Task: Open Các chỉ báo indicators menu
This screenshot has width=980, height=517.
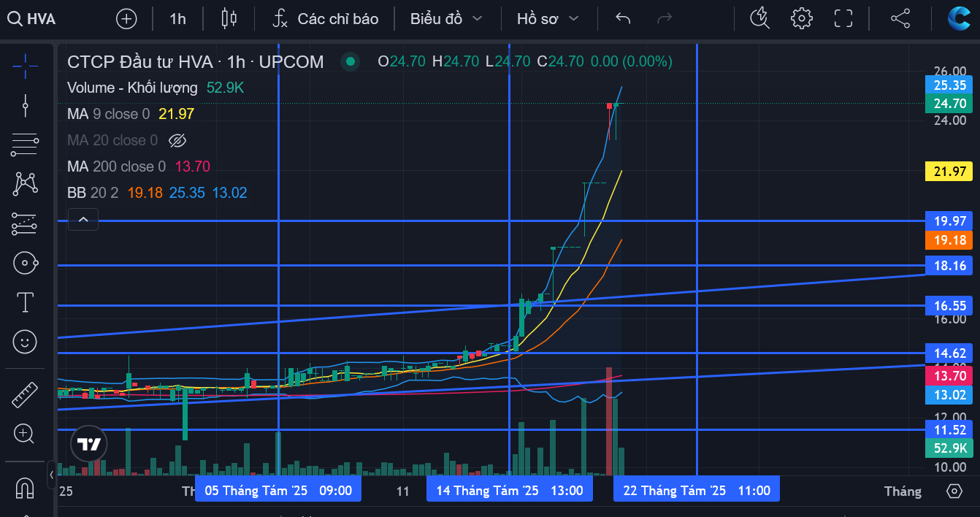Action: (x=326, y=19)
